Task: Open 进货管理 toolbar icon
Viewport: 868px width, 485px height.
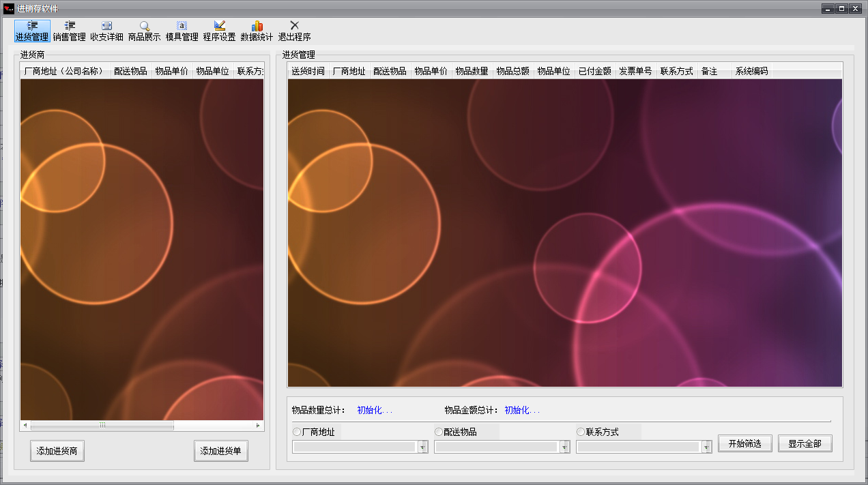Action: (x=32, y=31)
